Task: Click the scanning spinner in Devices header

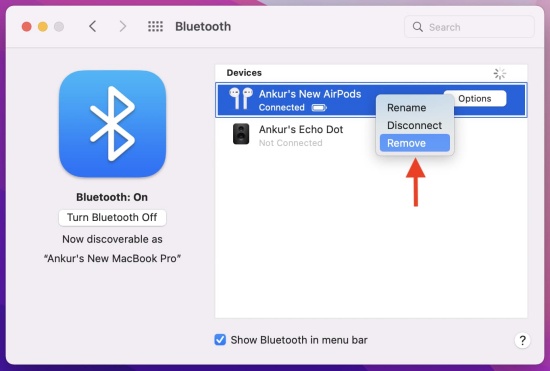Action: click(499, 73)
